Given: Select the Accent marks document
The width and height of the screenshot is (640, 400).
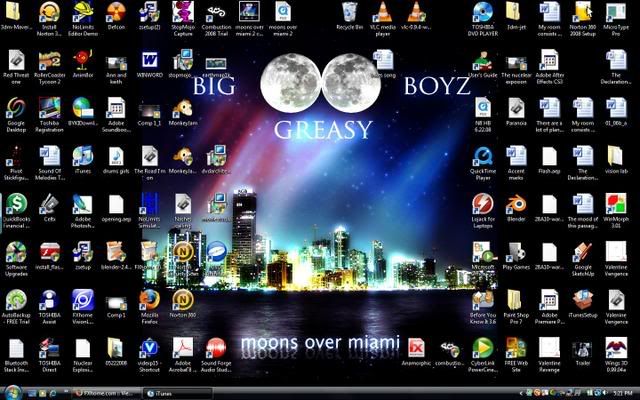Looking at the screenshot, I should [x=516, y=163].
